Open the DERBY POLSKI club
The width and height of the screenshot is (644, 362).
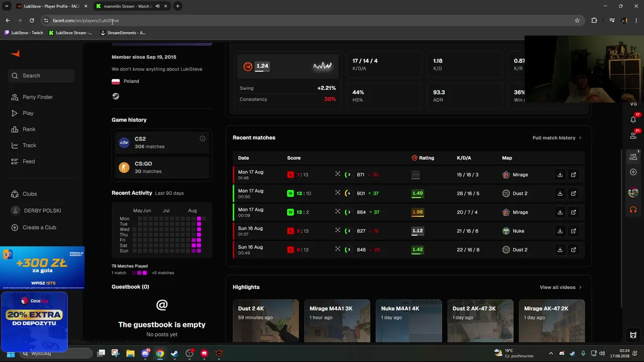[42, 211]
